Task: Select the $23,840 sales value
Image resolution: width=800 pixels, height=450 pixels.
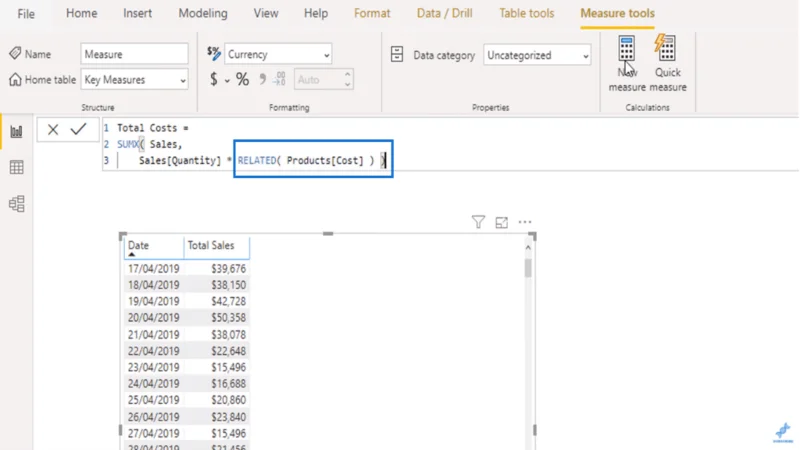Action: click(229, 417)
